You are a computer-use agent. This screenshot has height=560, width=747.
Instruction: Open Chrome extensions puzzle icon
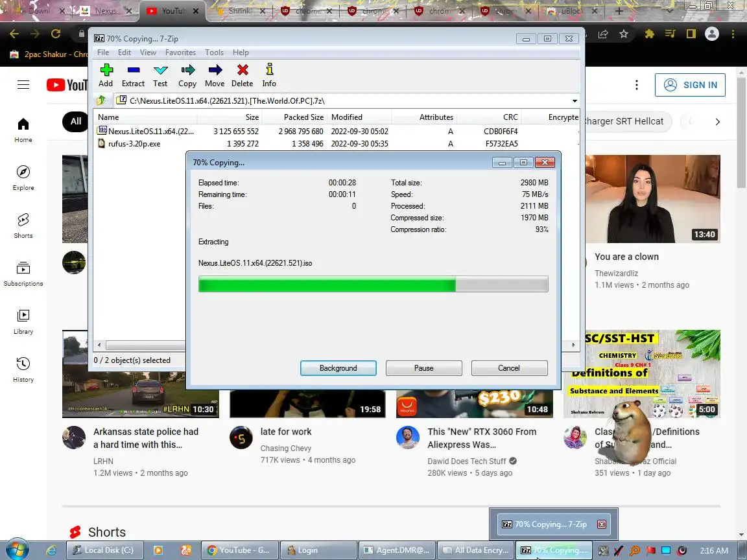click(649, 34)
